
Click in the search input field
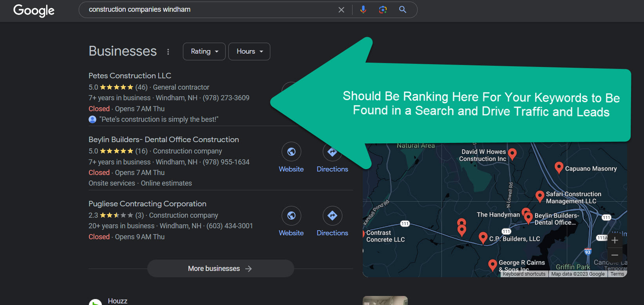pos(208,10)
